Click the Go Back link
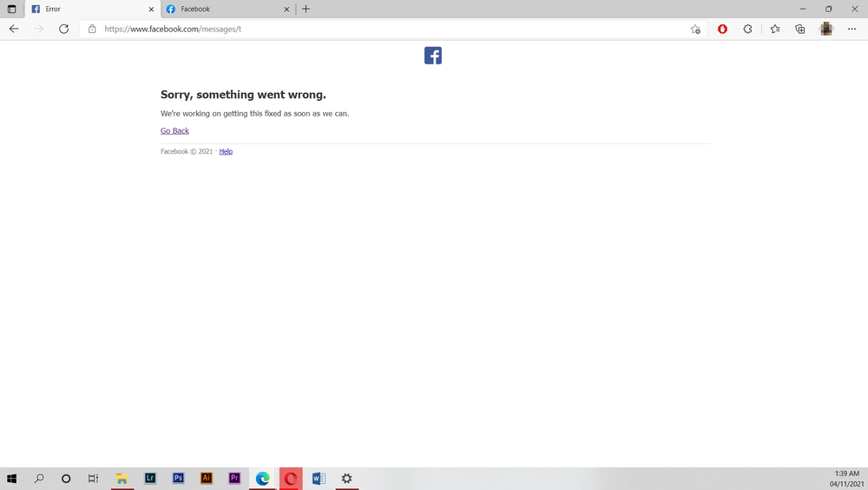 (174, 131)
